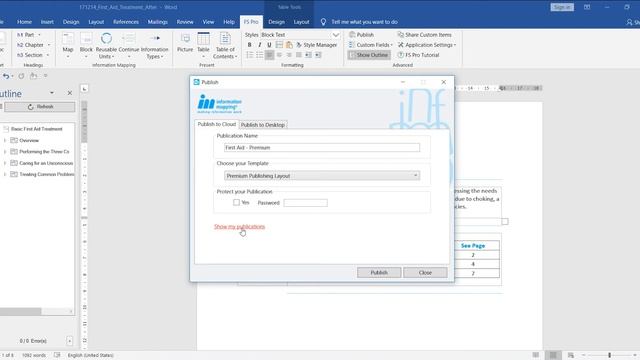Insert a Table from the Present group
Screen dimensions: 640x360
pos(203,45)
